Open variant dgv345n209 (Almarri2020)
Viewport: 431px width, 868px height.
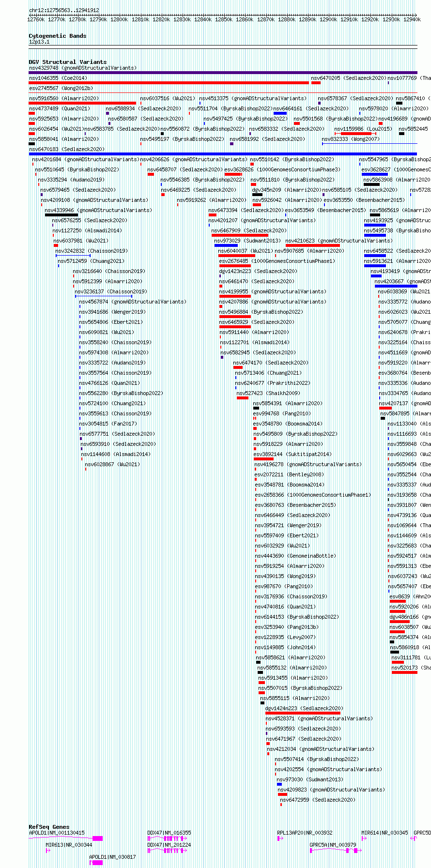click(x=286, y=190)
